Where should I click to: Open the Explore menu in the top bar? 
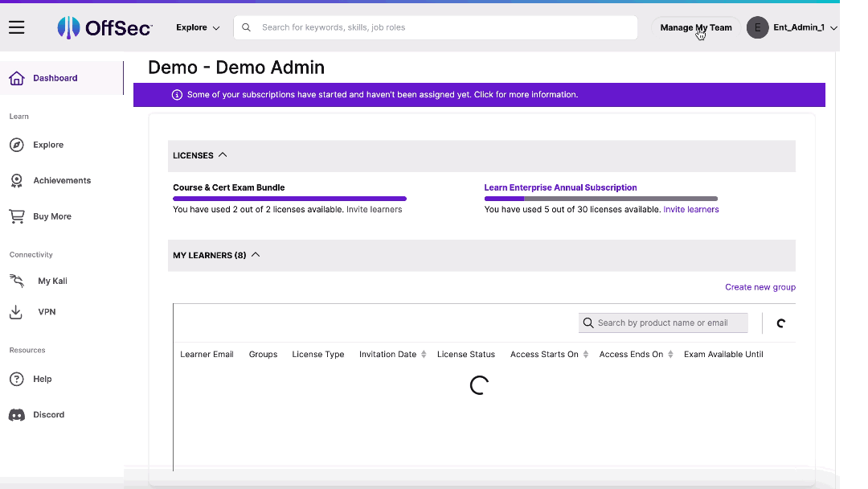pyautogui.click(x=197, y=27)
